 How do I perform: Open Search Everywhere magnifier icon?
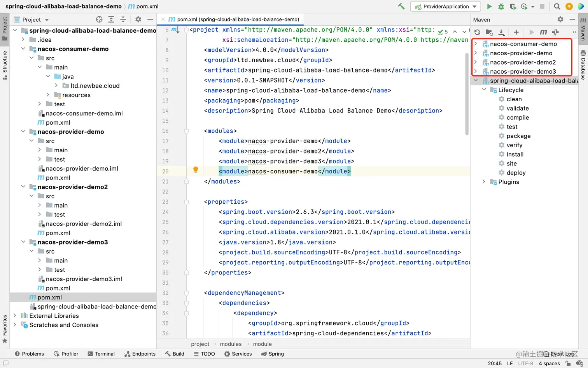pos(557,6)
